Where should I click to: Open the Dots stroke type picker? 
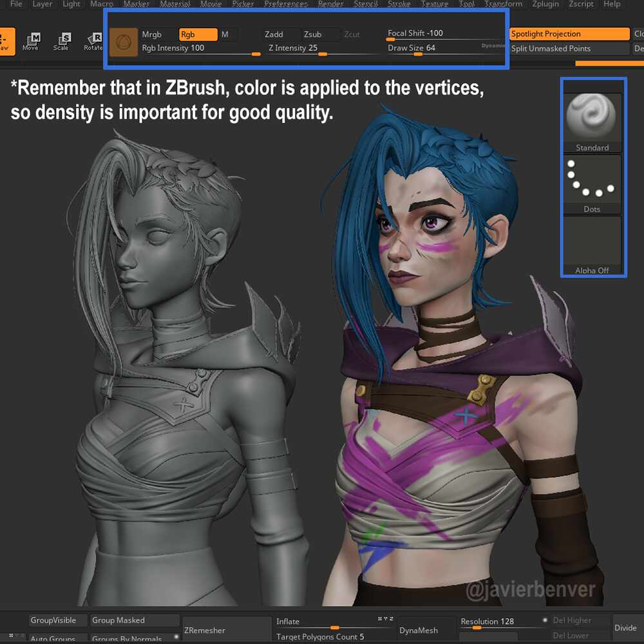tap(592, 185)
